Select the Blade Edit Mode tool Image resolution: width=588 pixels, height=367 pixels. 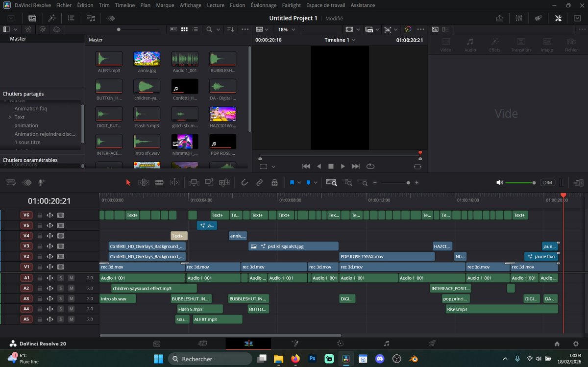(x=159, y=182)
